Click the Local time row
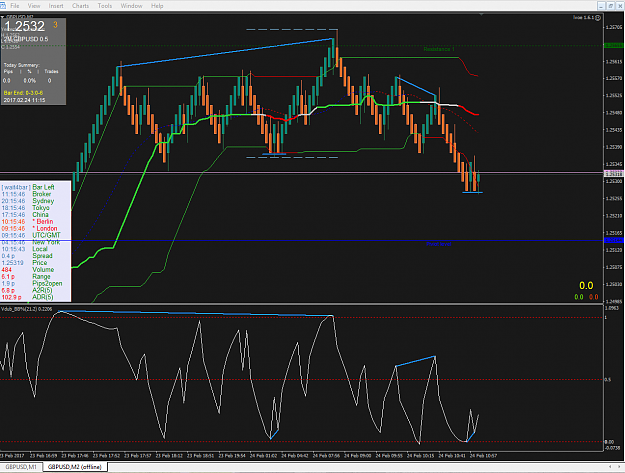The image size is (625, 473). coord(25,249)
